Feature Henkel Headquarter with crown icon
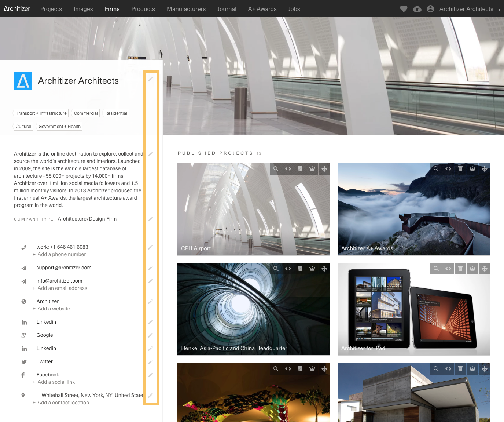 312,269
